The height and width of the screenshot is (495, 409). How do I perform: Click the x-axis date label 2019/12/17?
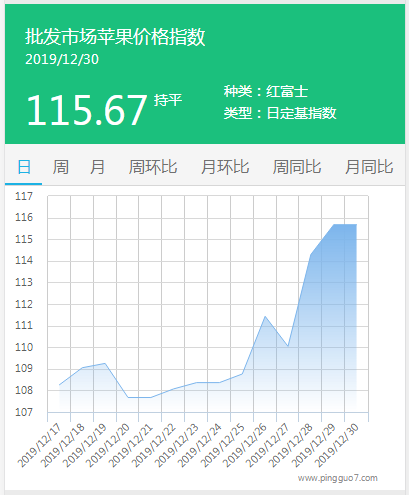pos(39,445)
